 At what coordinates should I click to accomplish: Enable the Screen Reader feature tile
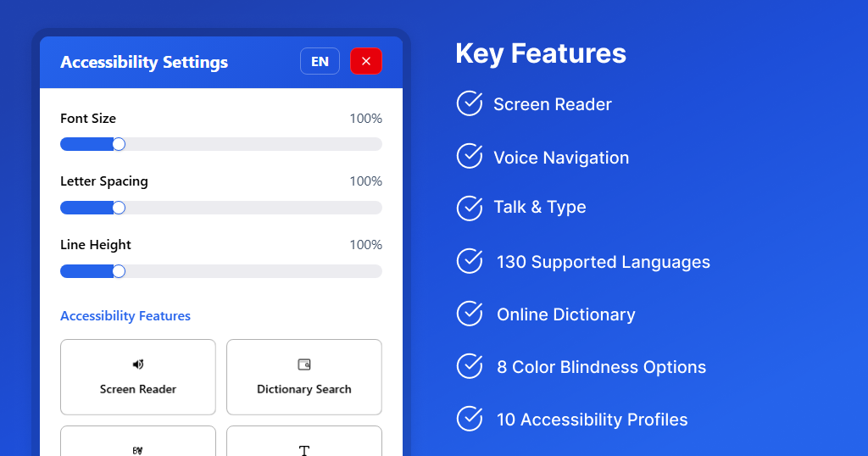pos(138,377)
